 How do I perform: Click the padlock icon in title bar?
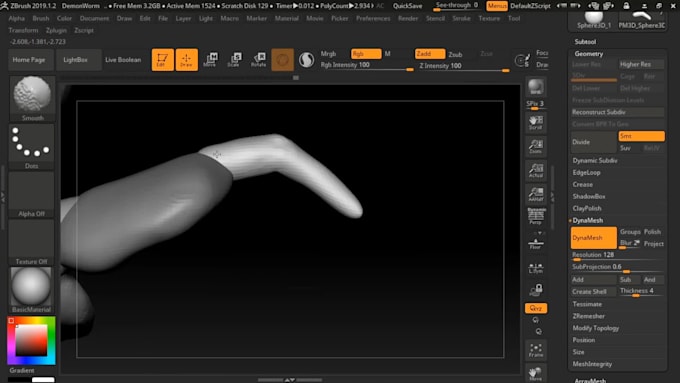626,6
